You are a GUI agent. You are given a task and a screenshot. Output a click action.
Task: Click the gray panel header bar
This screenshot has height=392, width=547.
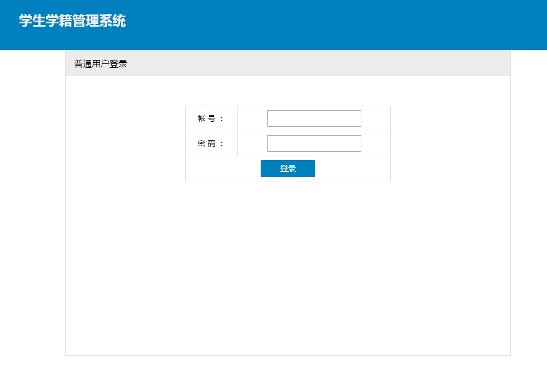tap(314, 63)
